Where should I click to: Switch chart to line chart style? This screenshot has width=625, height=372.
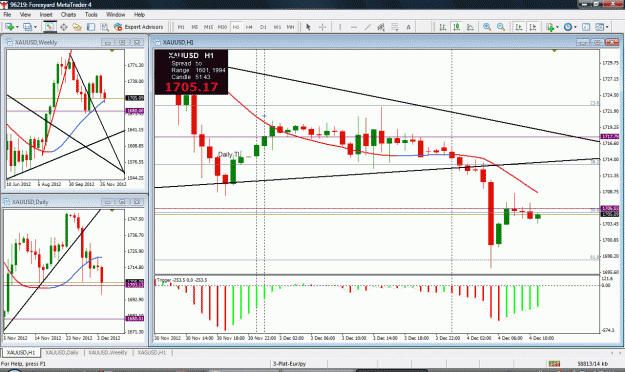[470, 27]
